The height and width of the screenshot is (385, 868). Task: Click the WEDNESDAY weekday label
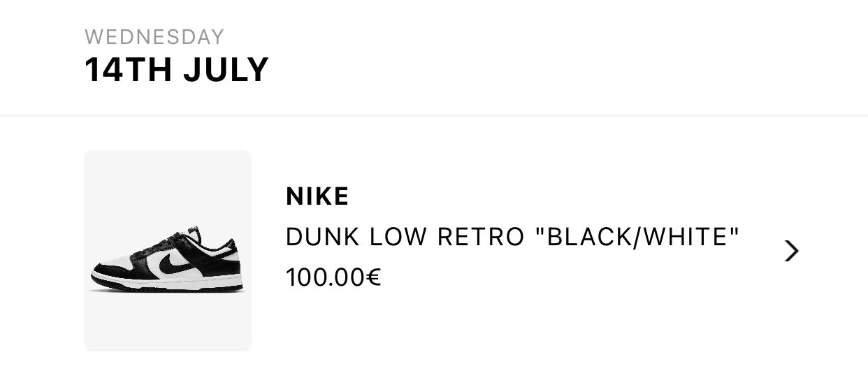tap(154, 36)
